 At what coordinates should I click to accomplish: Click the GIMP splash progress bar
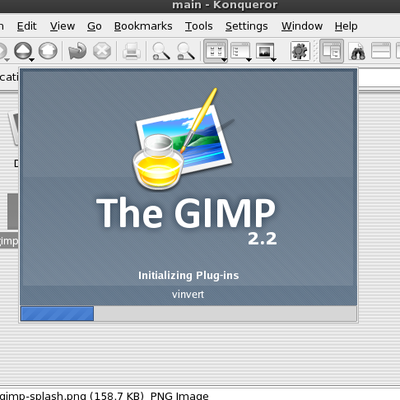(x=188, y=314)
